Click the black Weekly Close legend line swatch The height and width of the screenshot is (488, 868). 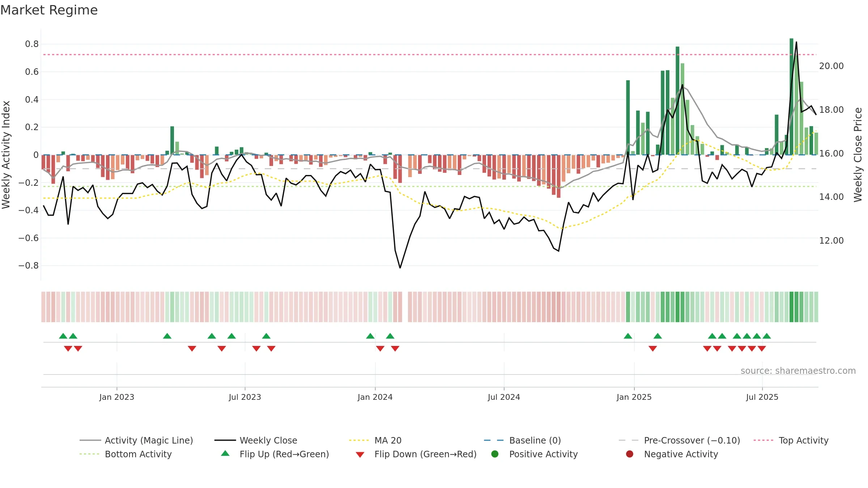[x=225, y=440]
